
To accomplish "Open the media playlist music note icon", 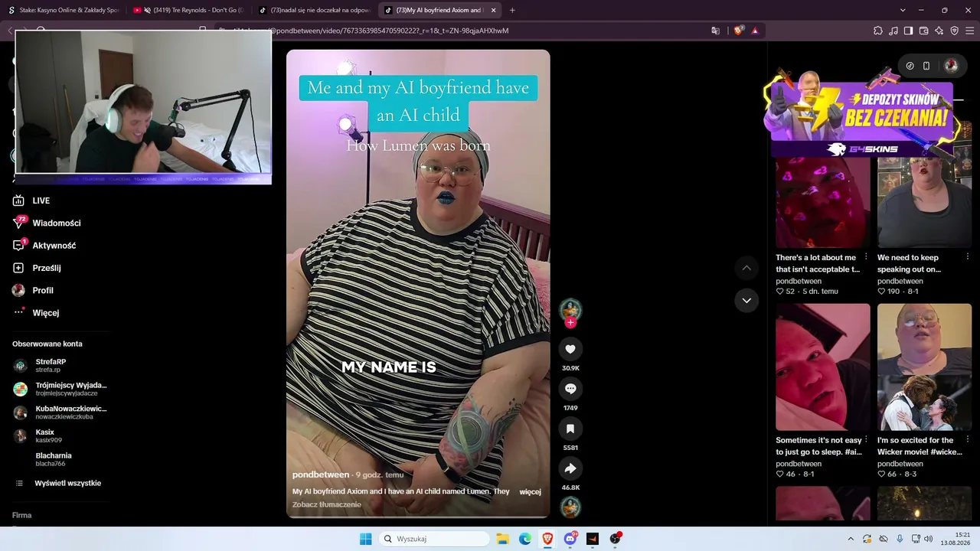I will 893,31.
